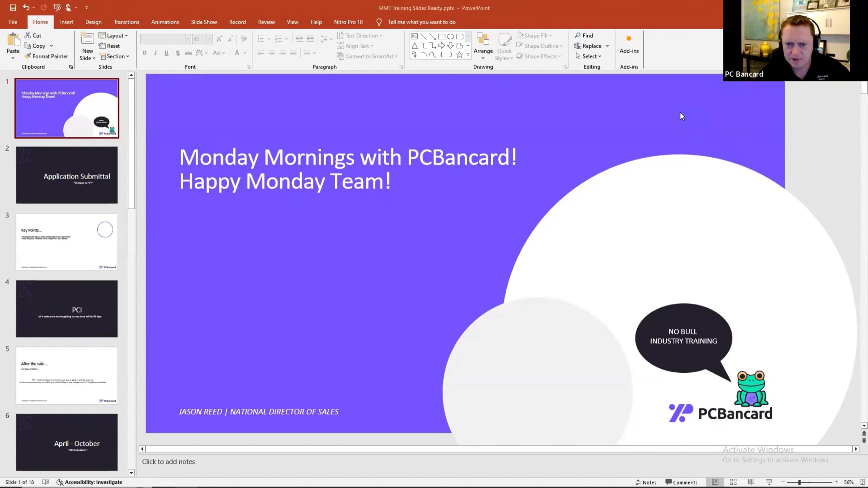Toggle Normal view button in status bar

(x=715, y=482)
